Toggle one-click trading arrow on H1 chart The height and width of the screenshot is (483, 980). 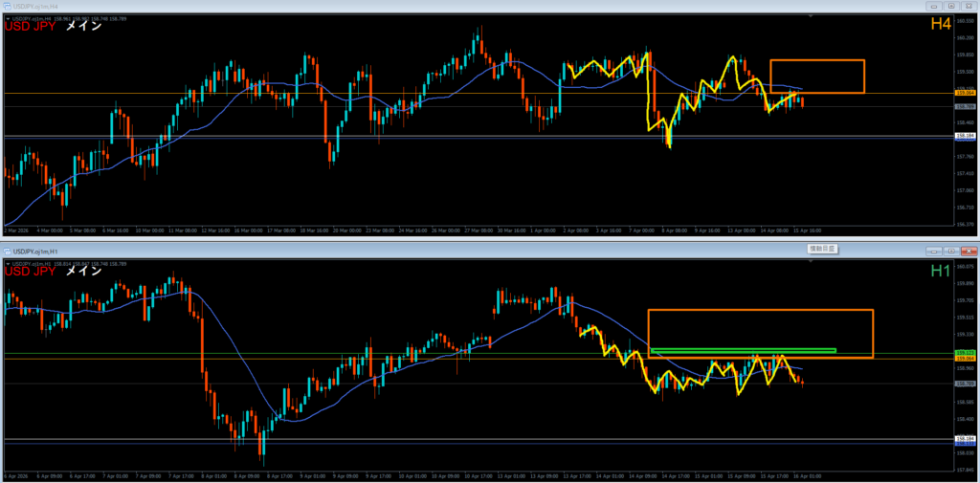point(9,263)
